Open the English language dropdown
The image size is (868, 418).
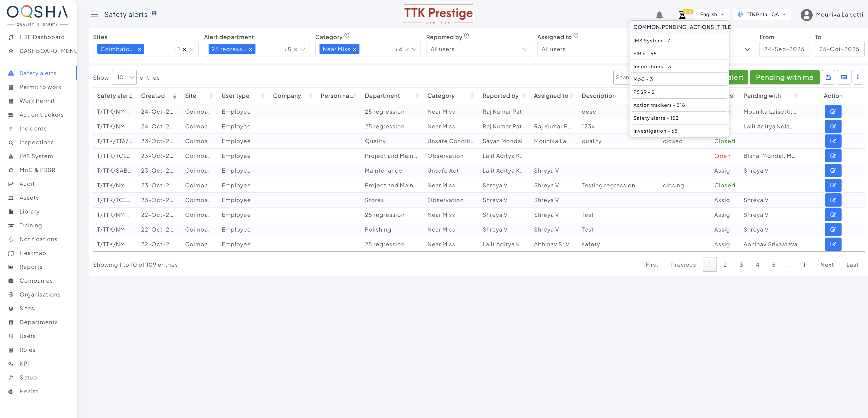[712, 14]
